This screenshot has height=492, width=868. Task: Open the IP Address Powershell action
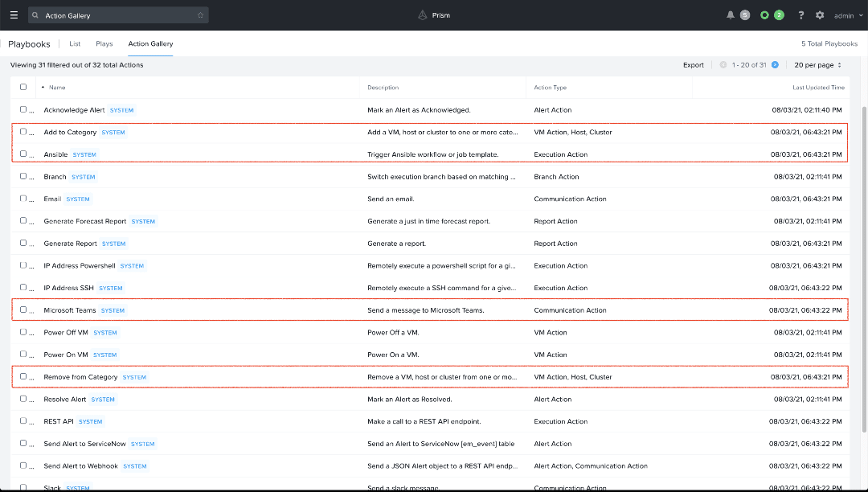coord(80,265)
